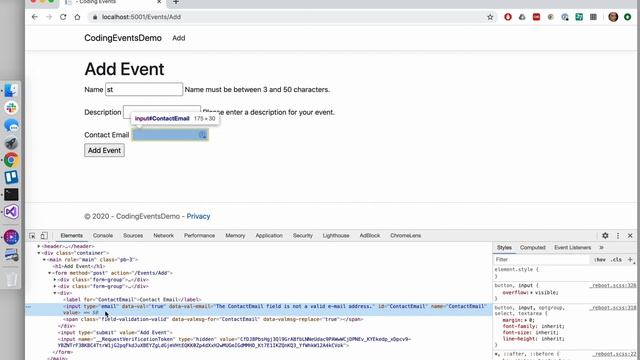
Task: Close the DevTools panel
Action: coord(630,236)
